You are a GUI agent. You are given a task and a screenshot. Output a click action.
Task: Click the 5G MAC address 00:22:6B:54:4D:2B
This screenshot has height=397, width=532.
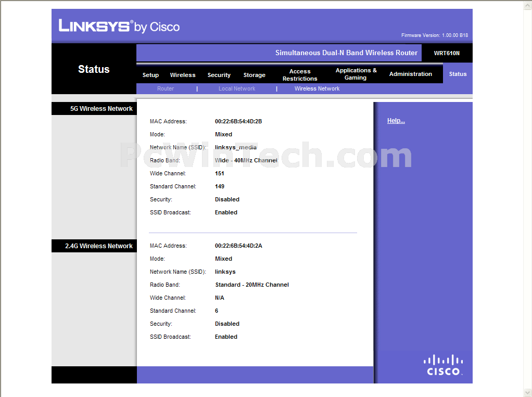(x=238, y=121)
